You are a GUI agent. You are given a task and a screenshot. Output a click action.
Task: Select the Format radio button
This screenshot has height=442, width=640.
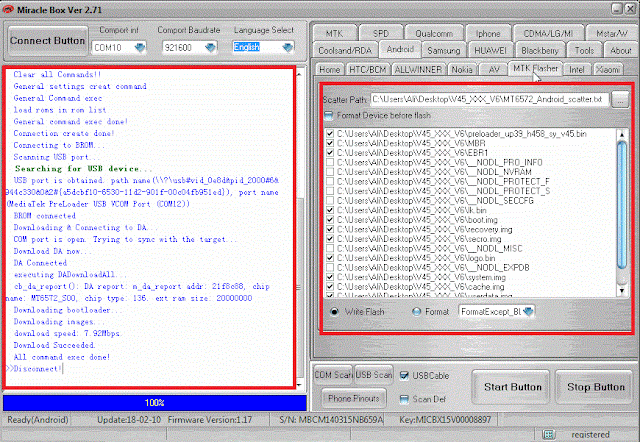(x=416, y=312)
